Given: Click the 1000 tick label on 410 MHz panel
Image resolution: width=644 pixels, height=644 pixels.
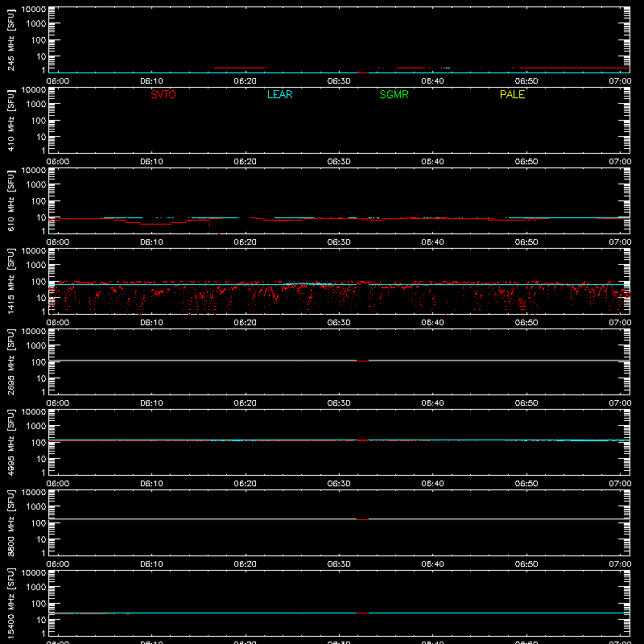Looking at the screenshot, I should [36, 105].
